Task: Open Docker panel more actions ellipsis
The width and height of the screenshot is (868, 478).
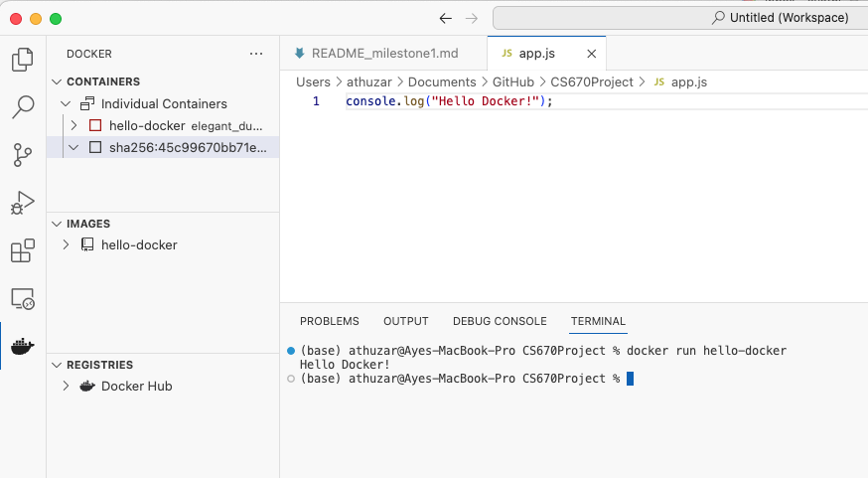Action: pos(256,54)
